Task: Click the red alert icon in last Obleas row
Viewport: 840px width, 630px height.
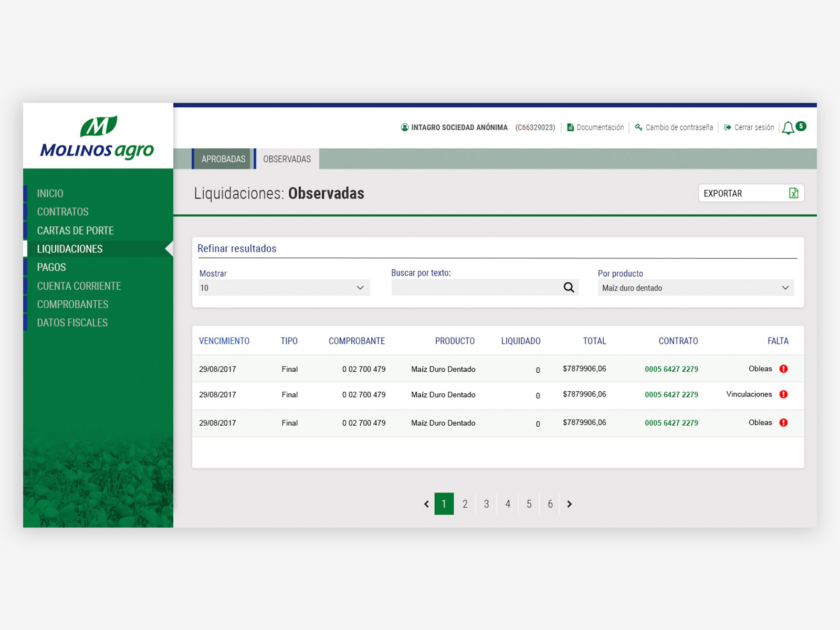Action: click(x=783, y=423)
